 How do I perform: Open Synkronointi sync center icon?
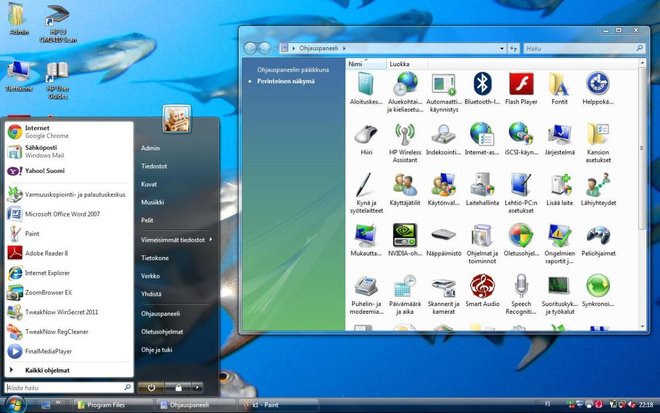(x=598, y=286)
